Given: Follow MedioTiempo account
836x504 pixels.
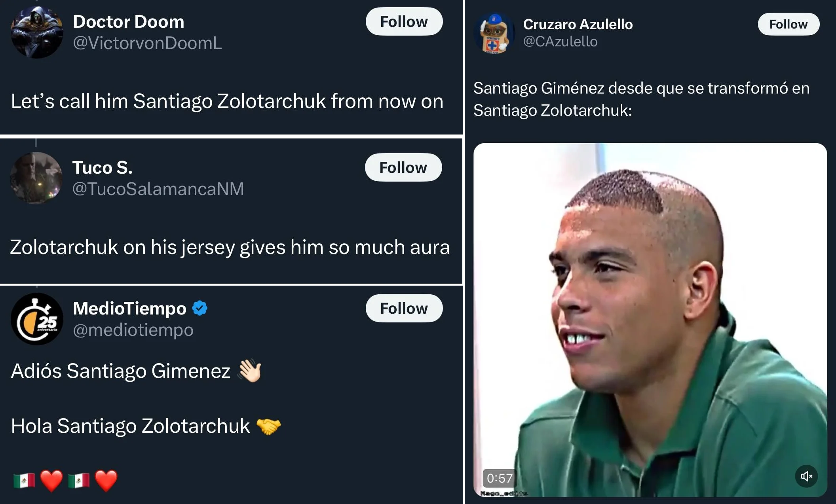Looking at the screenshot, I should (404, 308).
